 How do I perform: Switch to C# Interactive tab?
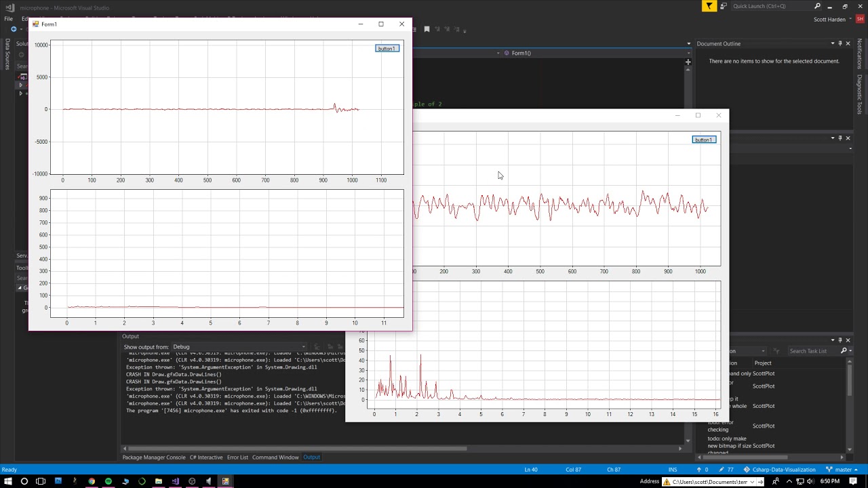tap(206, 457)
